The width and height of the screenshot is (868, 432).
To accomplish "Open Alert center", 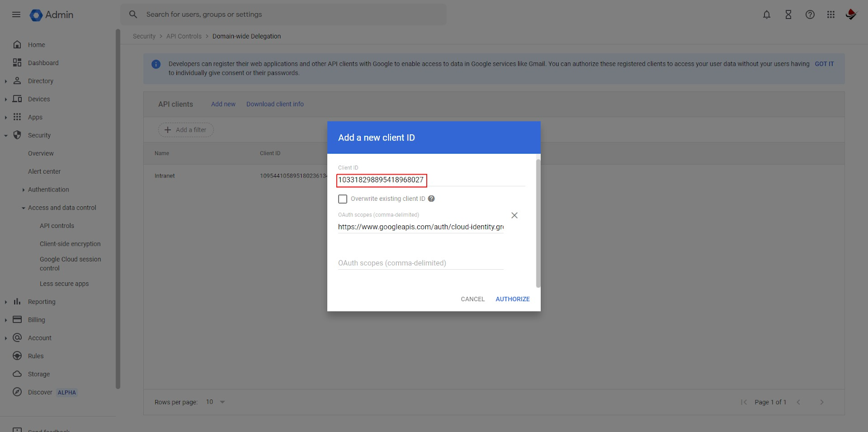I will [x=44, y=171].
